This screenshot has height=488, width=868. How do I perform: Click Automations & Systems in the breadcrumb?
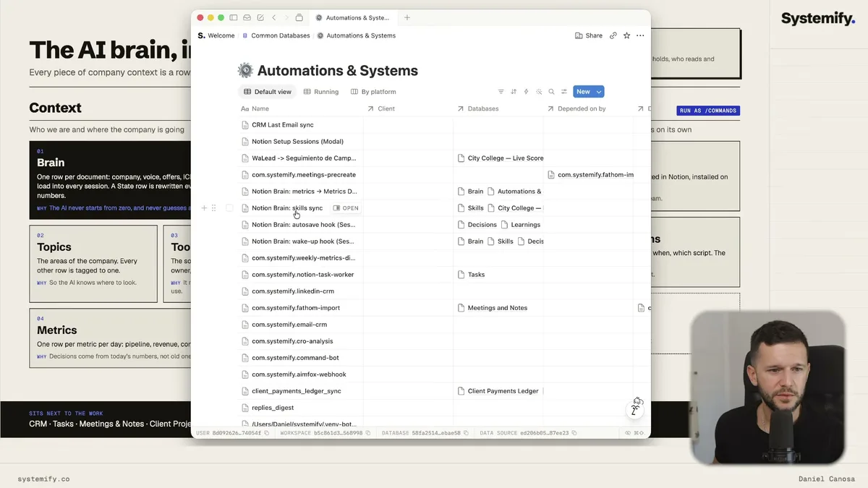coord(356,35)
